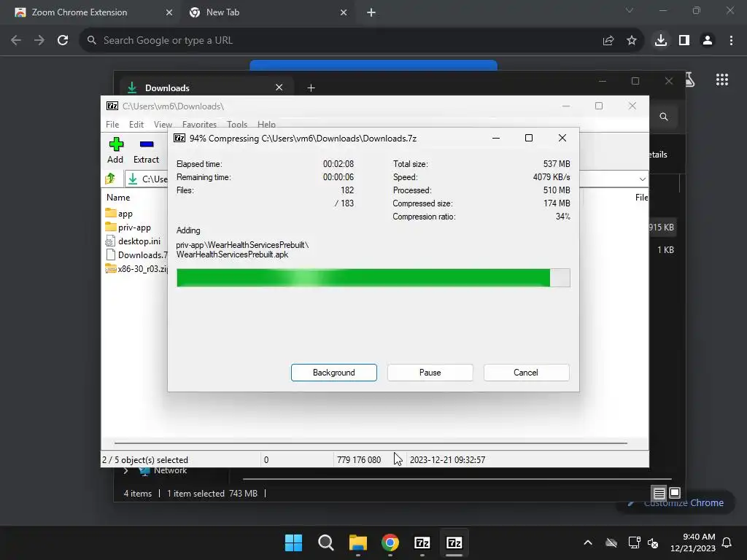This screenshot has width=747, height=560.
Task: Open the notification bell
Action: coord(727,542)
